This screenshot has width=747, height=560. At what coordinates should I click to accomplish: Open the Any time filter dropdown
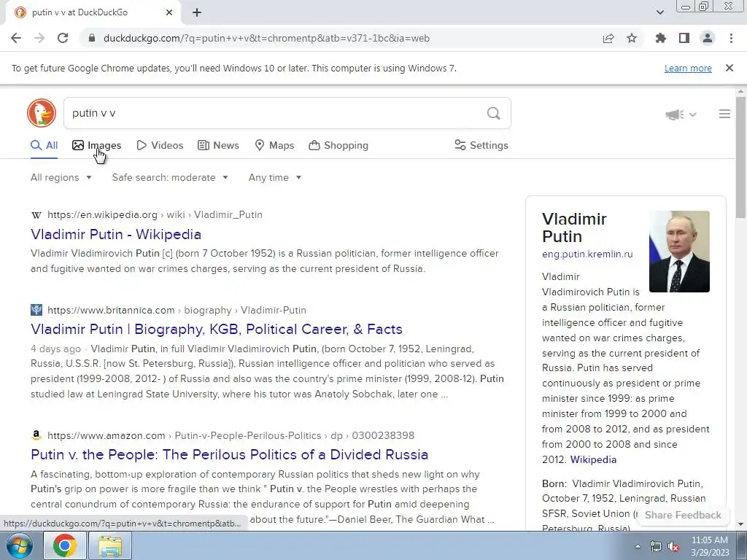coord(275,178)
